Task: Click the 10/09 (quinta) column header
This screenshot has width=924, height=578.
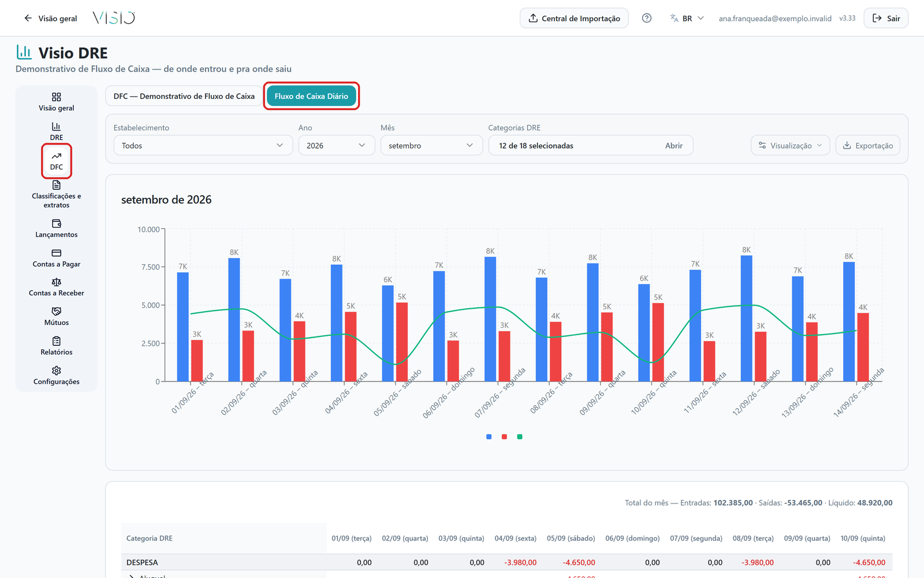Action: click(863, 538)
